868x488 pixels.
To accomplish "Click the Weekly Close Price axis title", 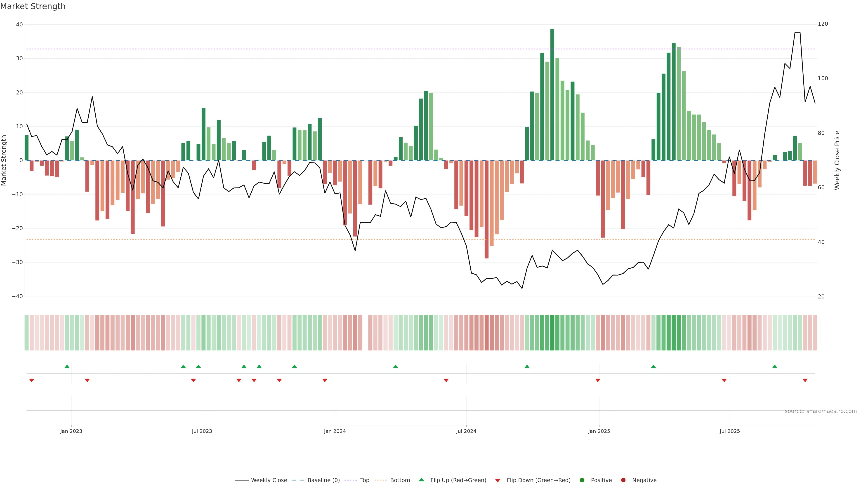I will pos(837,160).
